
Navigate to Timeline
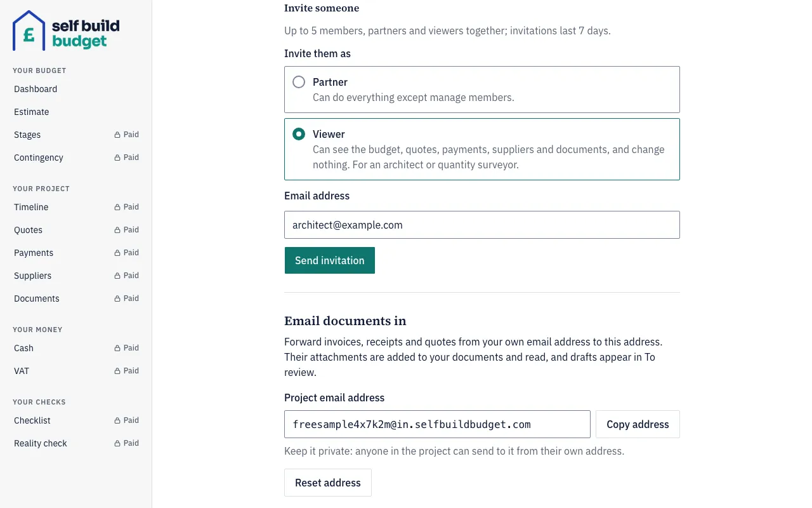76,207
